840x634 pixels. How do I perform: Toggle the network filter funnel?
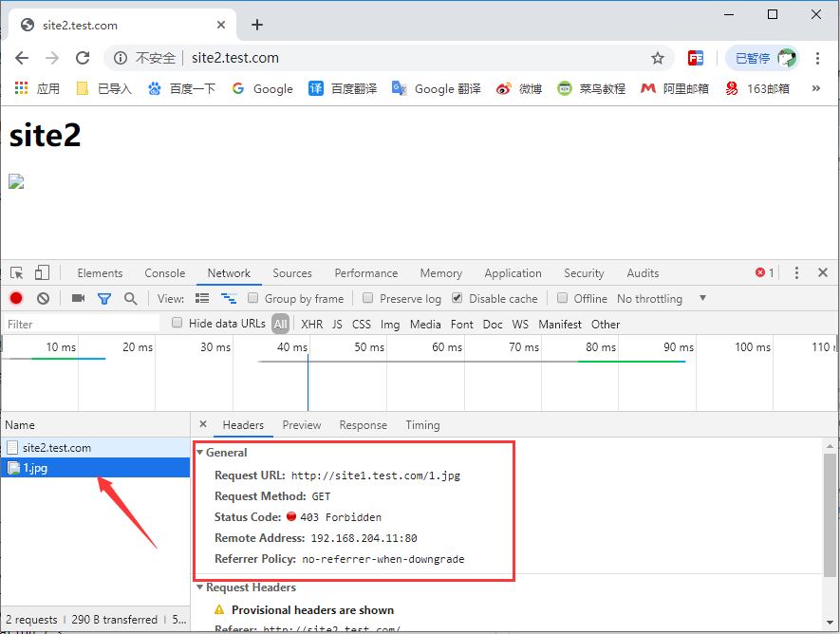[103, 299]
